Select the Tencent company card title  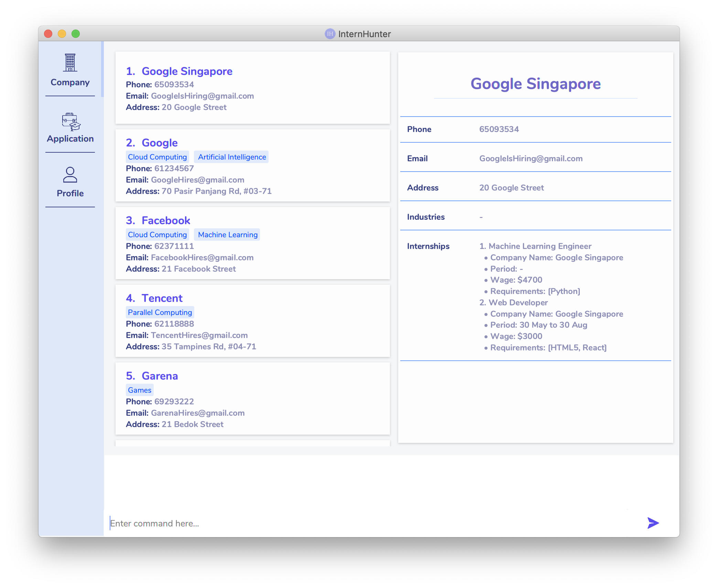tap(162, 298)
